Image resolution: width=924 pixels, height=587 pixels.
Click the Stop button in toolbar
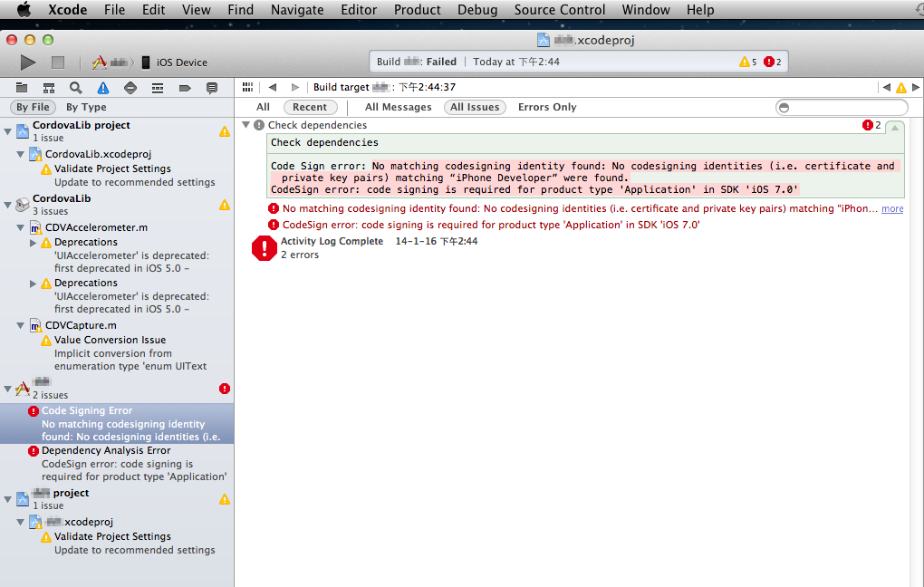[58, 62]
